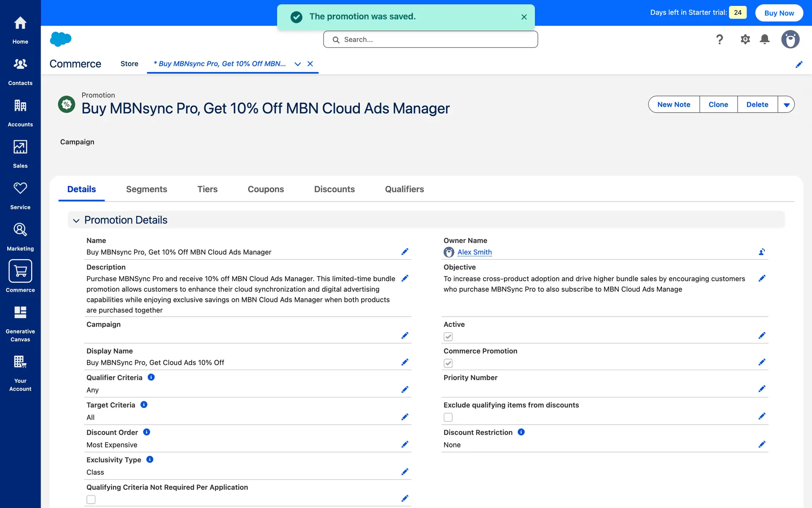Open the notifications bell

tap(765, 39)
